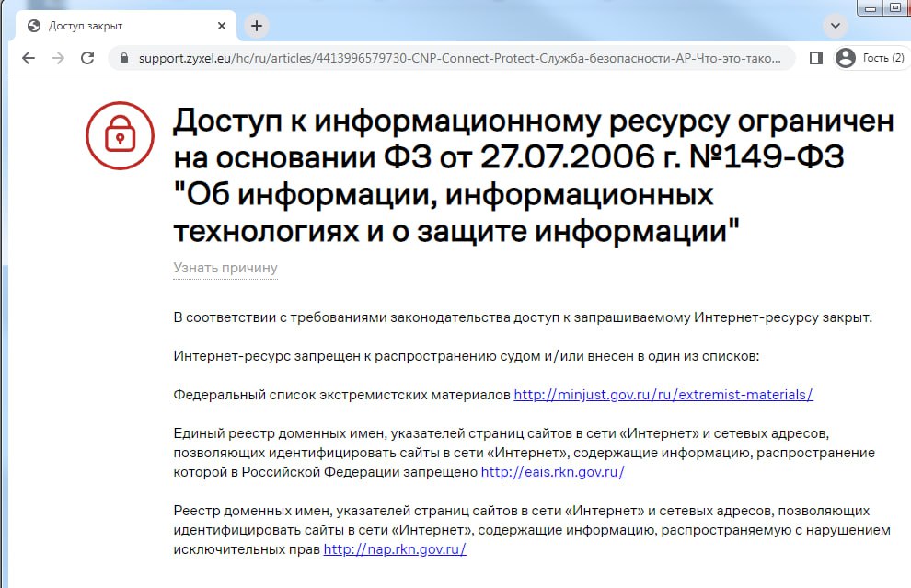
Task: Click the globe favicon on the tab
Action: tap(34, 26)
